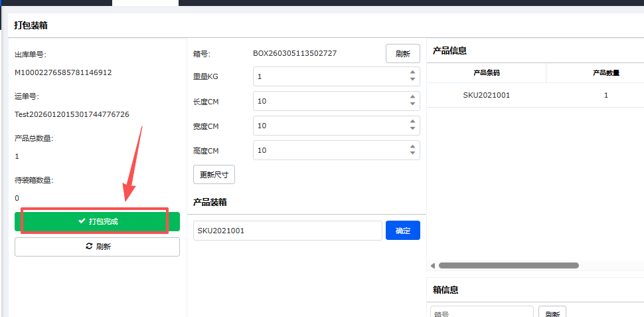Increase the 宽度CM value with the up arrow
The image size is (644, 317).
point(412,122)
